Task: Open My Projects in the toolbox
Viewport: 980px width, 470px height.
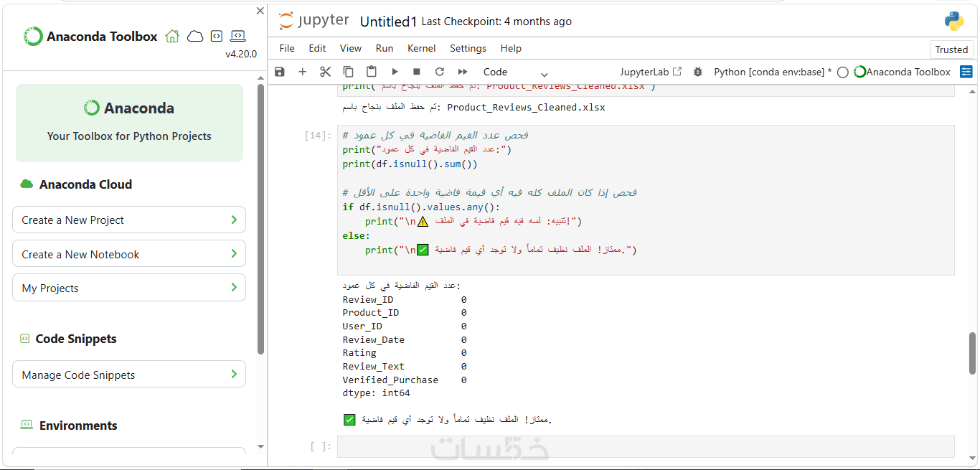Action: pos(129,288)
